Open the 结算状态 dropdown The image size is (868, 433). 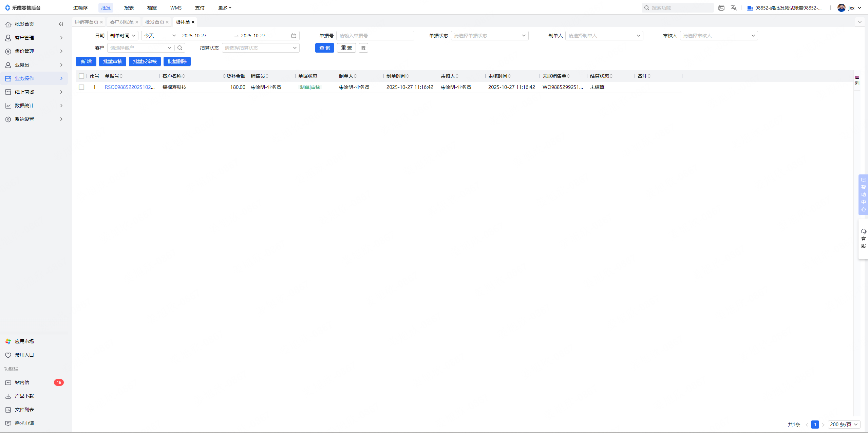coord(260,48)
